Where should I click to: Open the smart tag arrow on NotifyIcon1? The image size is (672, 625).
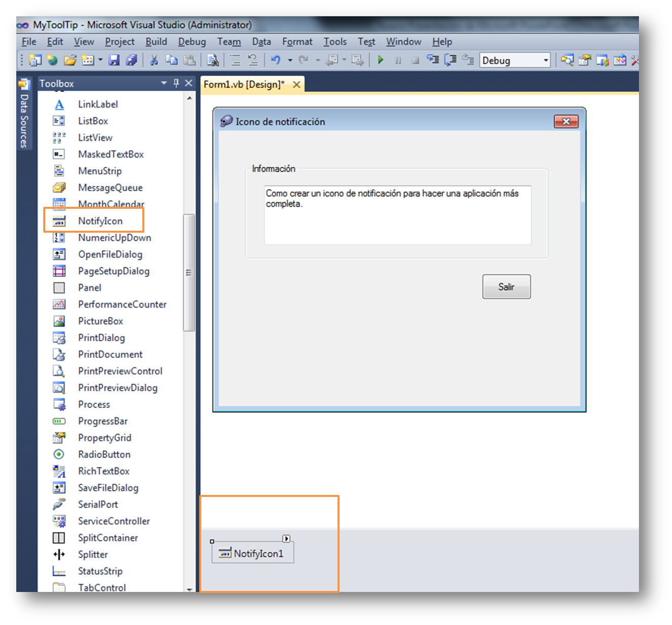(x=287, y=538)
